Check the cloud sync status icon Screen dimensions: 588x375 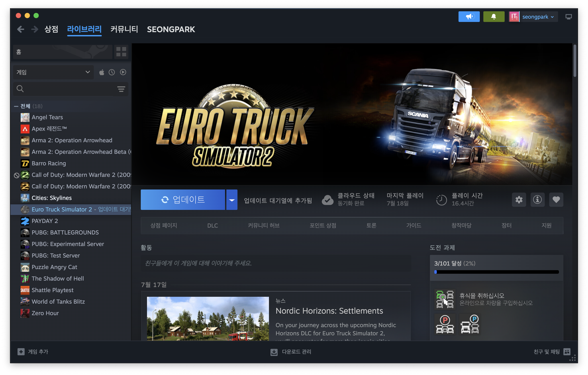tap(327, 200)
